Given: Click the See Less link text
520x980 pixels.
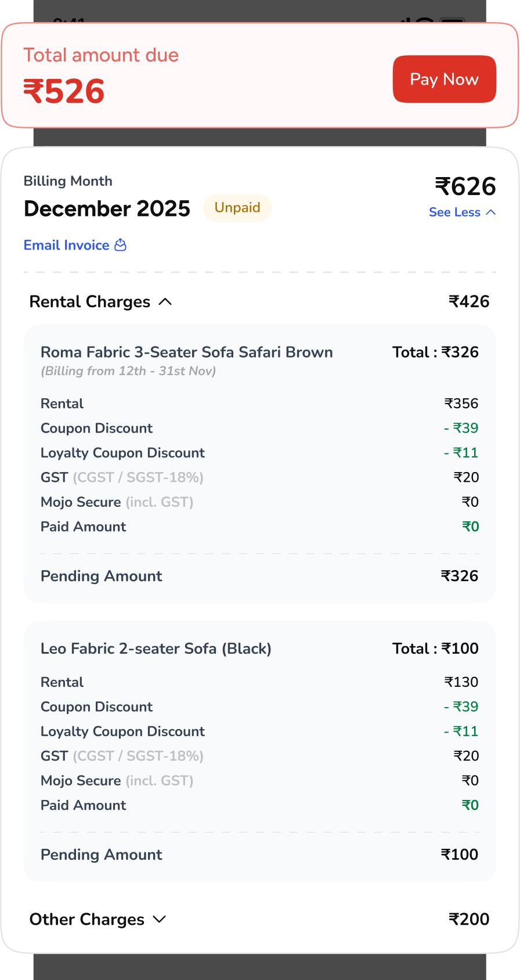Looking at the screenshot, I should coord(454,212).
